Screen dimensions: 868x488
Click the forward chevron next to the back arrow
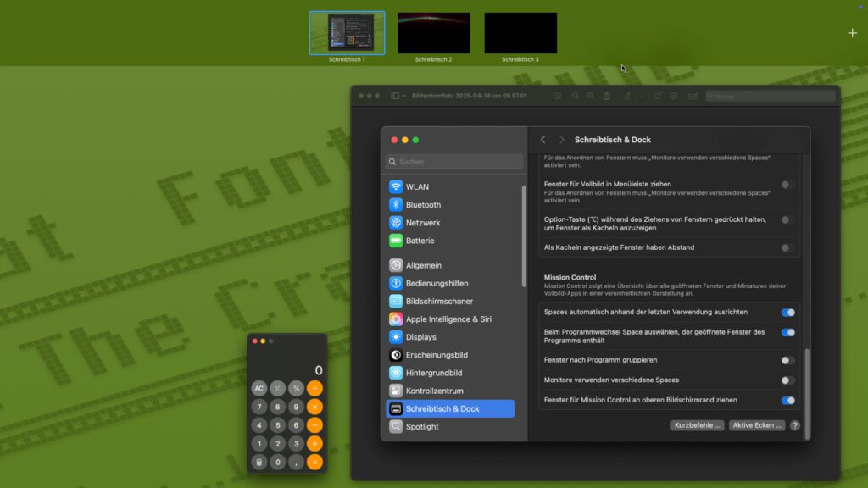(x=562, y=138)
